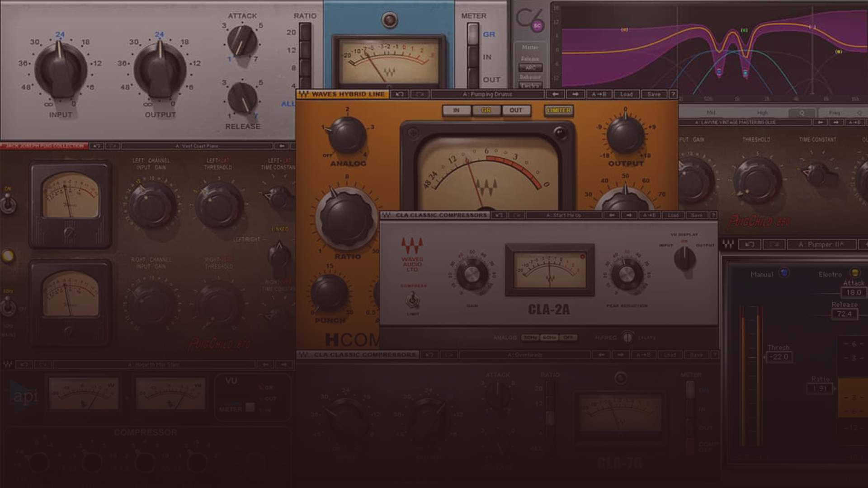The height and width of the screenshot is (488, 868).
Task: Select the GR meter mode in H-Comp
Action: point(486,110)
